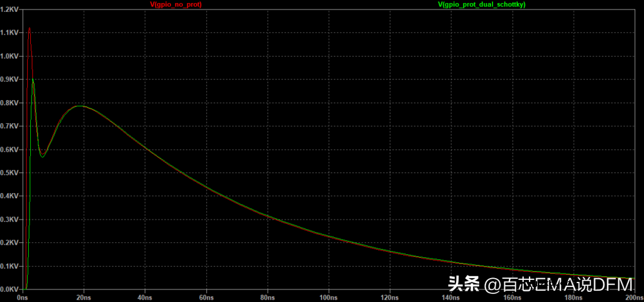Select the 0.8KV vertical axis label
The height and width of the screenshot is (302, 644).
10,103
